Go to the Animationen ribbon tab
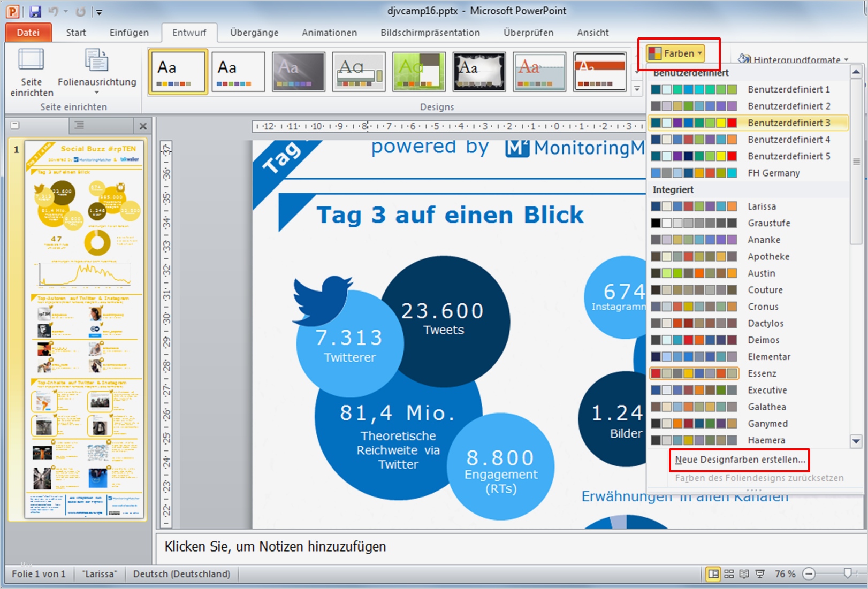Image resolution: width=868 pixels, height=589 pixels. coord(329,33)
